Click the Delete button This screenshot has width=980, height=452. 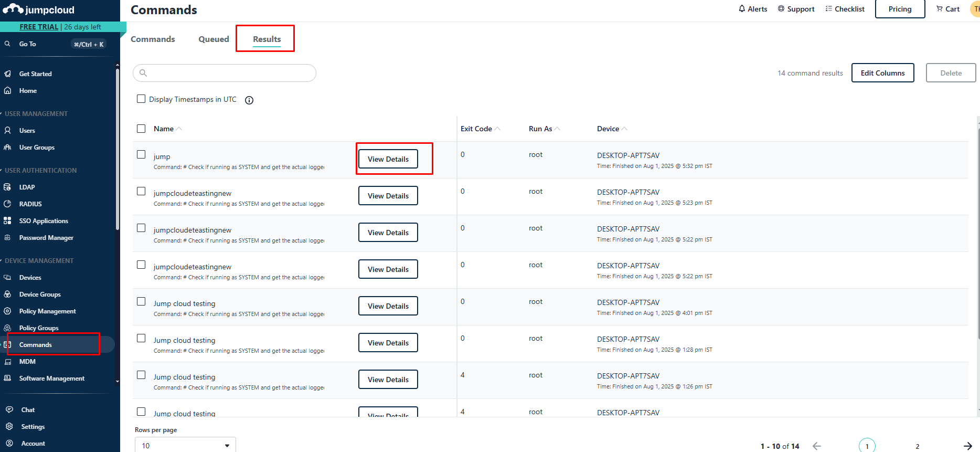[x=951, y=73]
